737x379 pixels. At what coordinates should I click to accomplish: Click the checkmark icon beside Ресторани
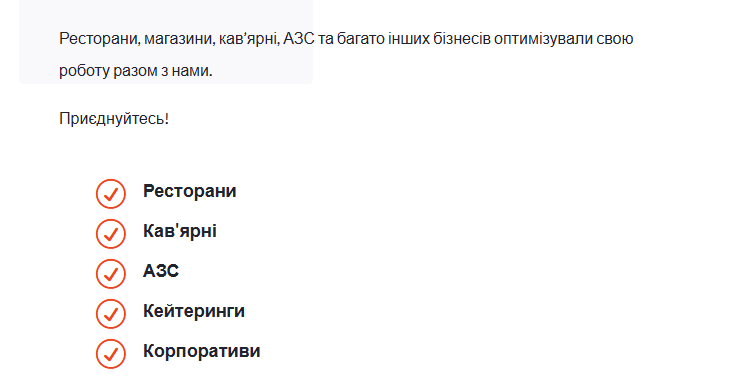point(111,193)
